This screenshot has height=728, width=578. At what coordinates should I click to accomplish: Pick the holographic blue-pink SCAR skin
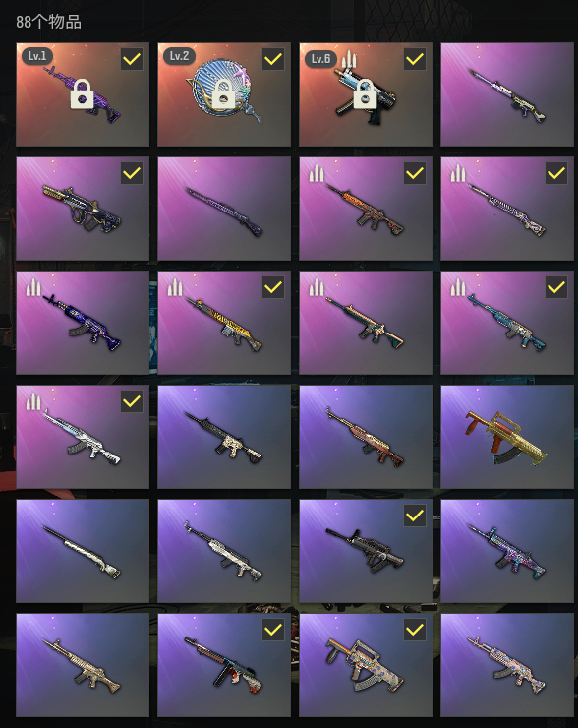[x=507, y=551]
